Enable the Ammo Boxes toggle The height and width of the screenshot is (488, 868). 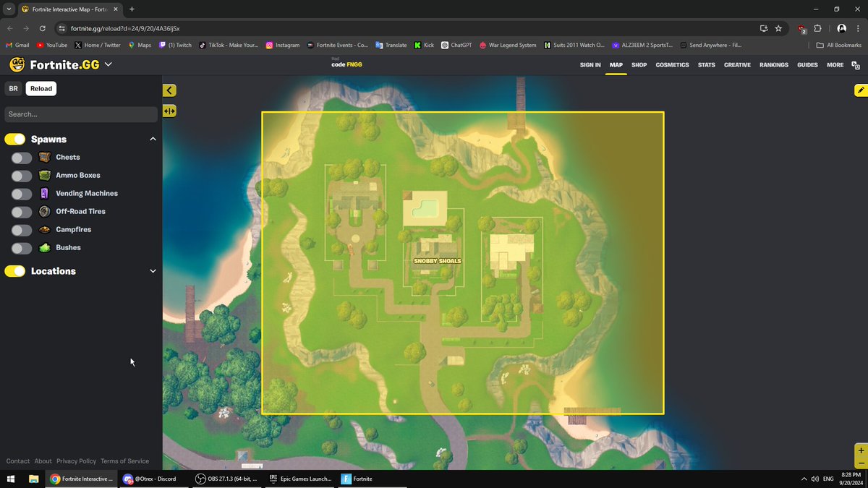(22, 175)
